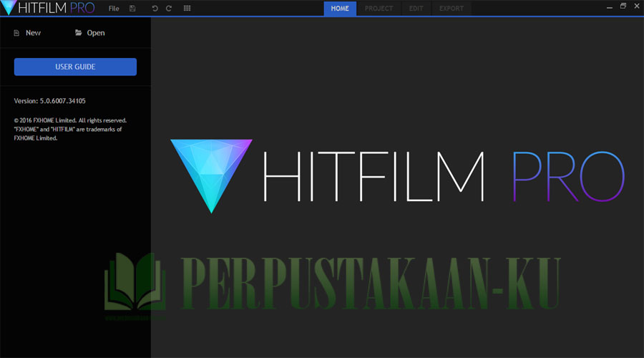Click the save project icon

[x=132, y=8]
